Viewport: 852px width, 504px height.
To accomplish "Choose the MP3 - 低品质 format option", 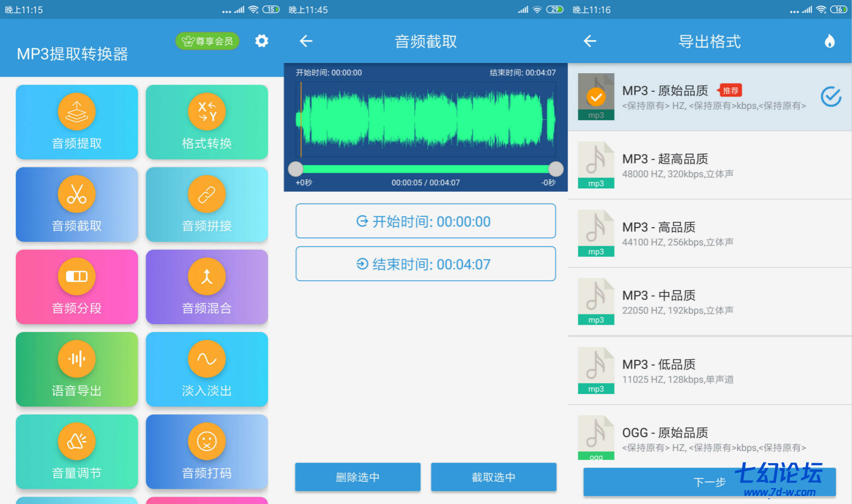I will pyautogui.click(x=709, y=371).
